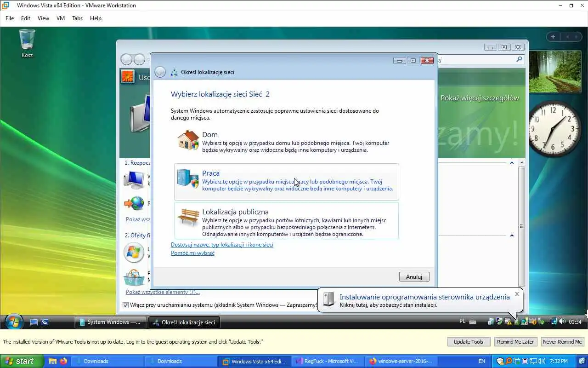
Task: Open the Help menu
Action: pyautogui.click(x=96, y=18)
